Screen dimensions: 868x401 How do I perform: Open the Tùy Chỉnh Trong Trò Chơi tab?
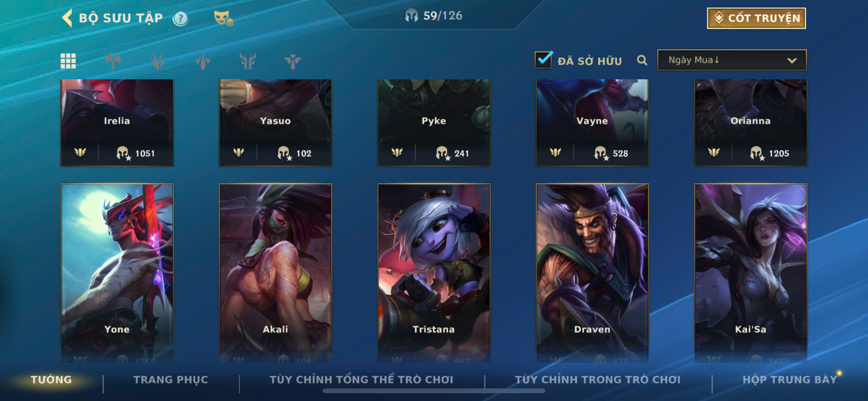(598, 380)
